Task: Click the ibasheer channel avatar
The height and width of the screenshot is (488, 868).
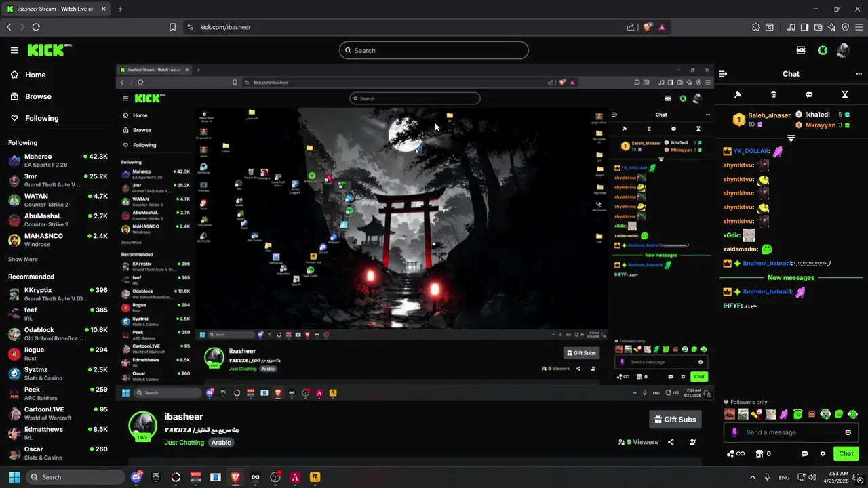Action: coord(143,426)
